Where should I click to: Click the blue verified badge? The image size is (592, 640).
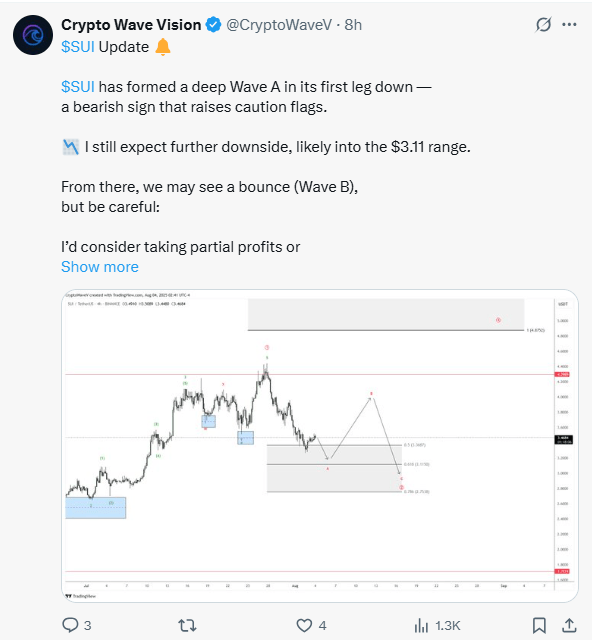213,25
